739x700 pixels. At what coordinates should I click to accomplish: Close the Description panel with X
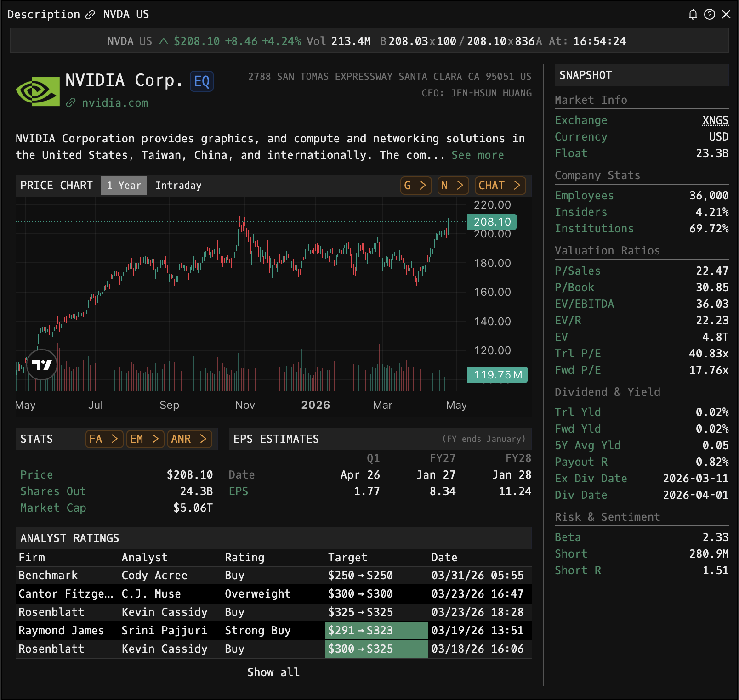(726, 15)
